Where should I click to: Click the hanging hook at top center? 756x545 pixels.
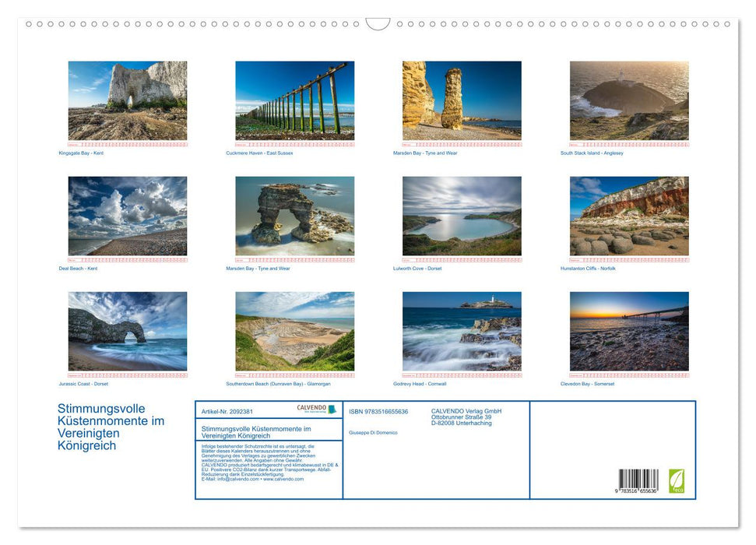point(378,22)
